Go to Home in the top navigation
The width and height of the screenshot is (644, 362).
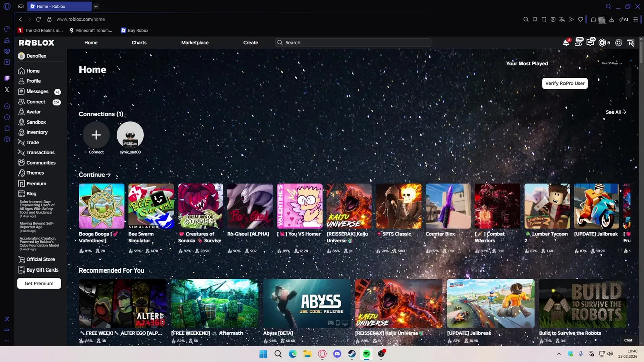coord(91,43)
